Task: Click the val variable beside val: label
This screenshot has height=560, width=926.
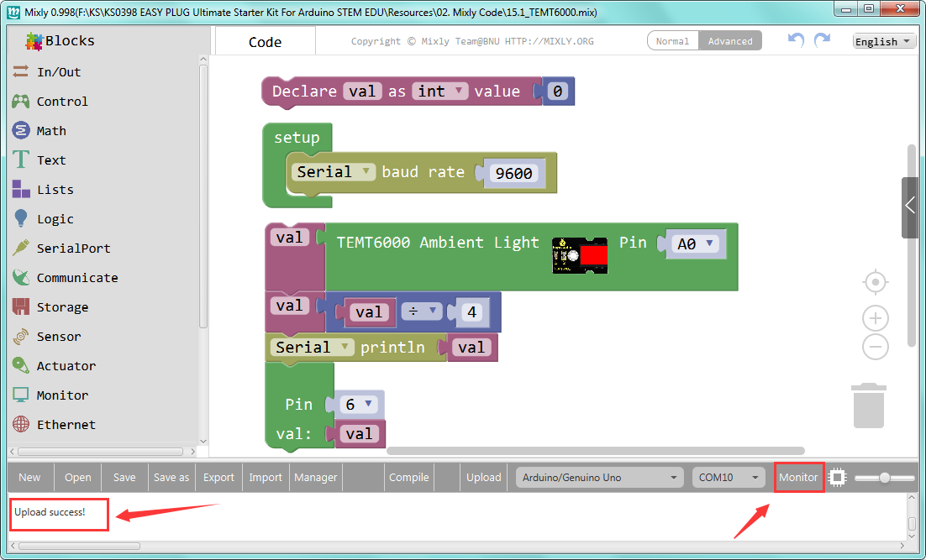Action: tap(359, 434)
